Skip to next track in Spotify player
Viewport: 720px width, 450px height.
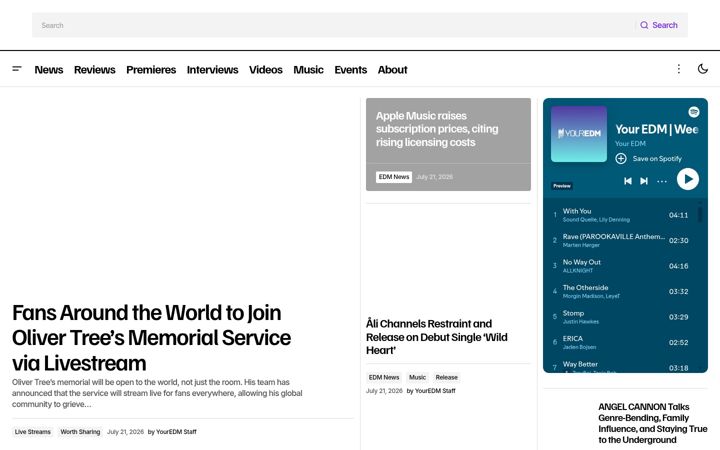[x=644, y=181]
